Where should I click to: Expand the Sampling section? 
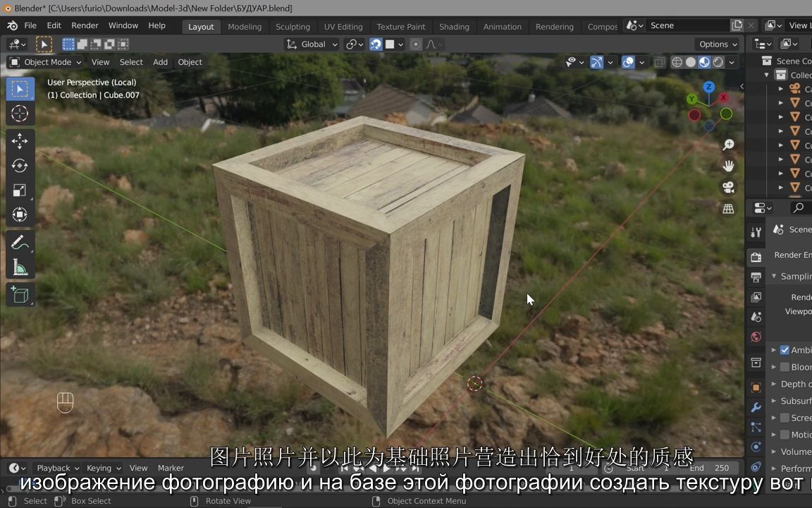pos(791,276)
